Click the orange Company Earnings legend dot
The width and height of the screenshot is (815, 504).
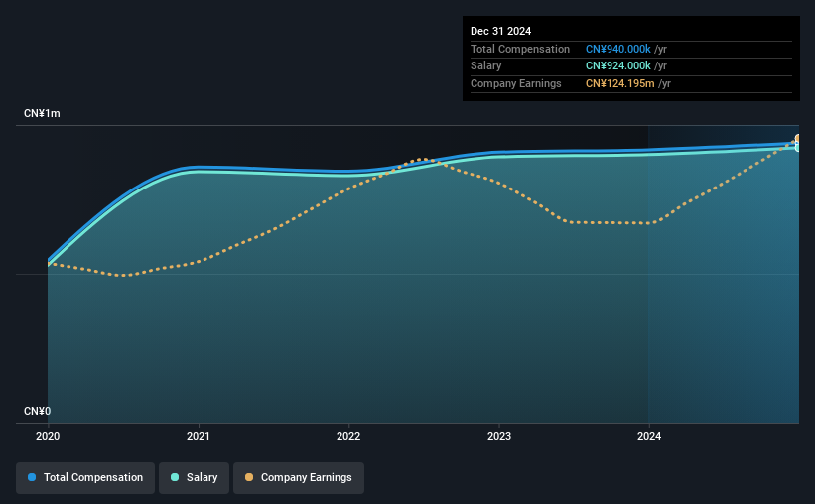pos(249,477)
